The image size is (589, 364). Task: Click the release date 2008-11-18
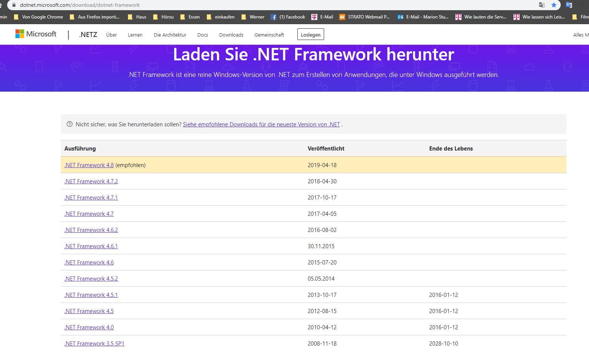coord(322,344)
